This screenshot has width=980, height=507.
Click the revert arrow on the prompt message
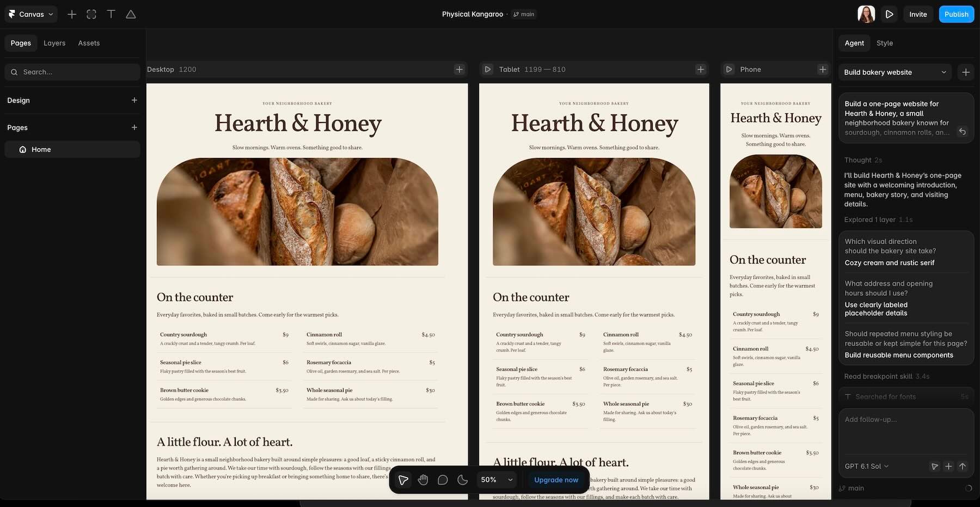pyautogui.click(x=963, y=132)
